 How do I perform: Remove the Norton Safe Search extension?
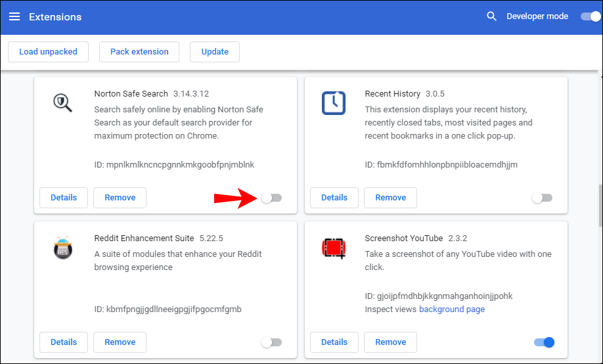pos(120,198)
